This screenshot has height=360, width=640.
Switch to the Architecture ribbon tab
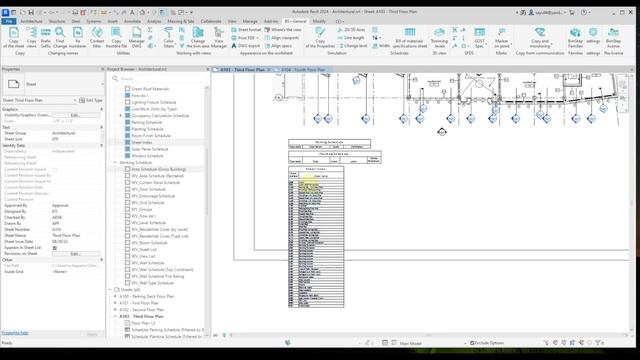[31, 21]
